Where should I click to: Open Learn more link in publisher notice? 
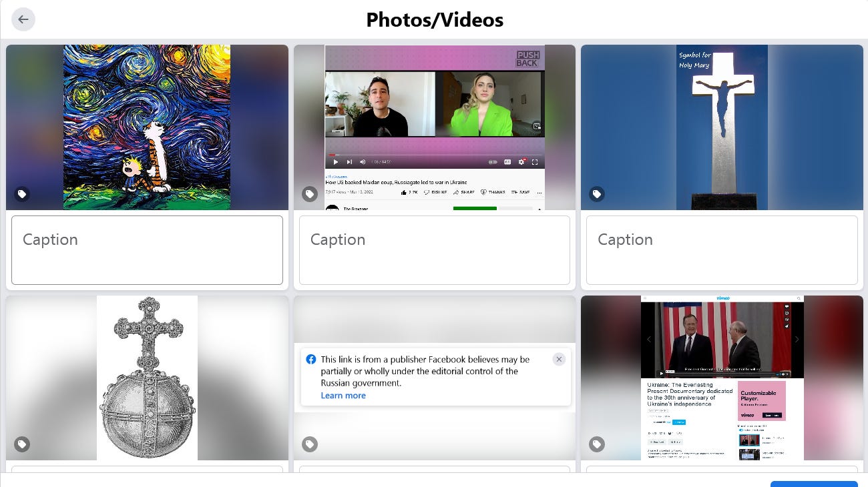click(343, 396)
